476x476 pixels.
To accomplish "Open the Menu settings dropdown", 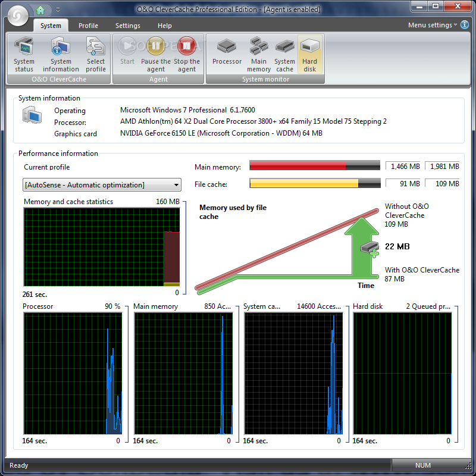I will 433,25.
